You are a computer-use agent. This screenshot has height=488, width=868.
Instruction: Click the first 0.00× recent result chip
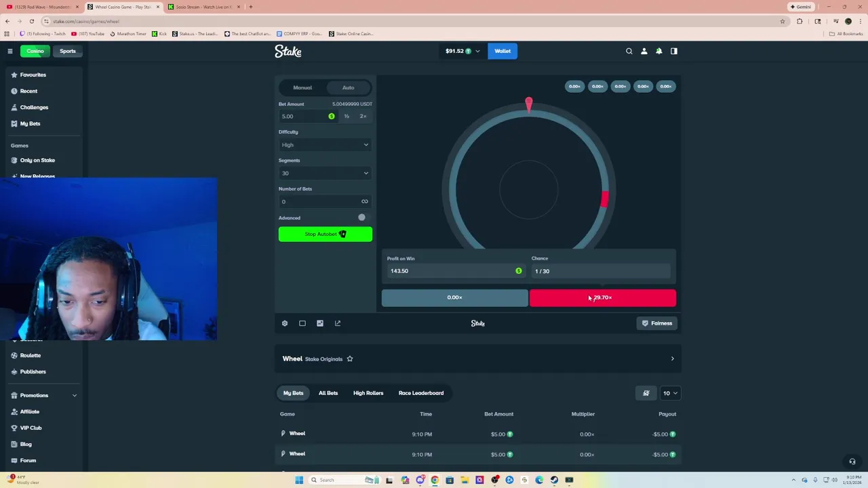point(574,86)
